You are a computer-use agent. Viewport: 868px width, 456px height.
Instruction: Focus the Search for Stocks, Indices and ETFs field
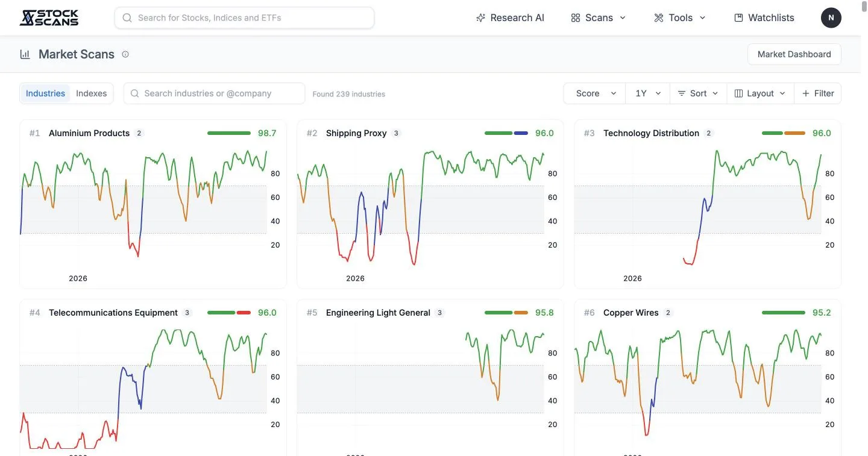(x=244, y=18)
